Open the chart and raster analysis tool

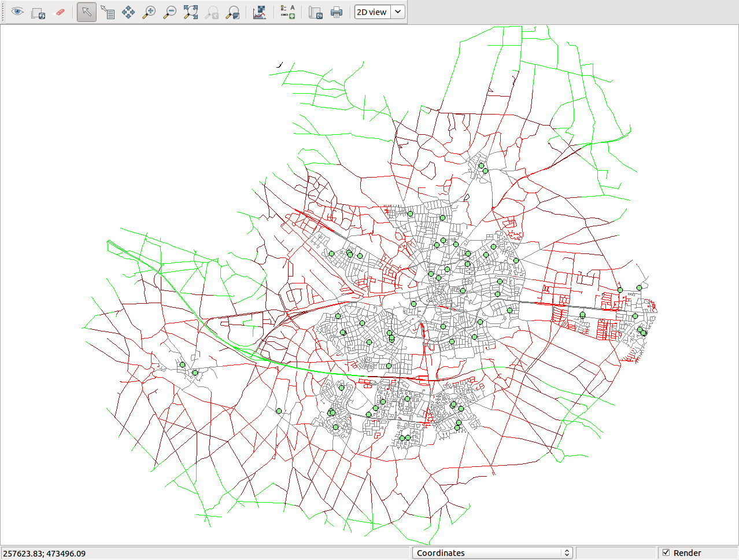tap(260, 12)
